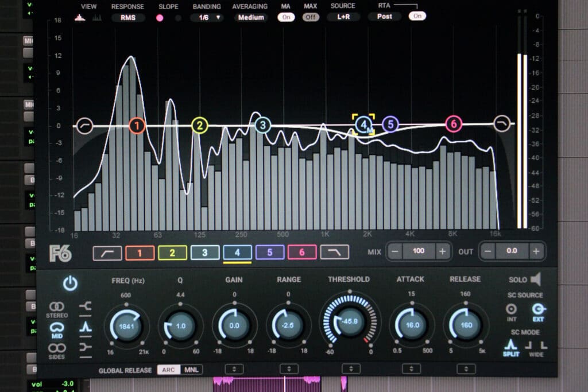This screenshot has height=392, width=588.
Task: Click the link stepper under Release
Action: tap(466, 369)
